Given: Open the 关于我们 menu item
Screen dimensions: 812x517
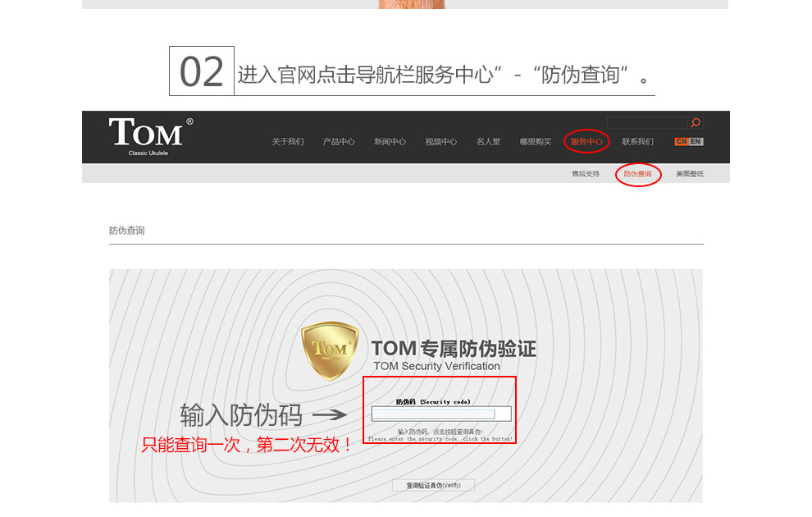Looking at the screenshot, I should click(288, 141).
